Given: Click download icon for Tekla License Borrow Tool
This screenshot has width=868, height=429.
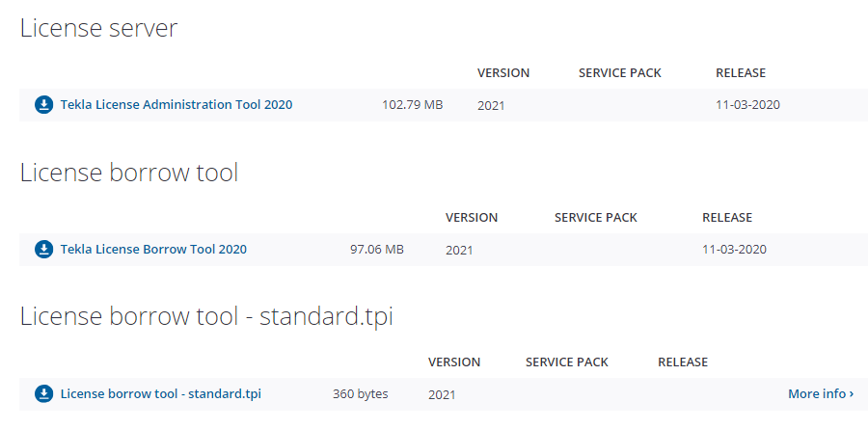Looking at the screenshot, I should tap(43, 250).
